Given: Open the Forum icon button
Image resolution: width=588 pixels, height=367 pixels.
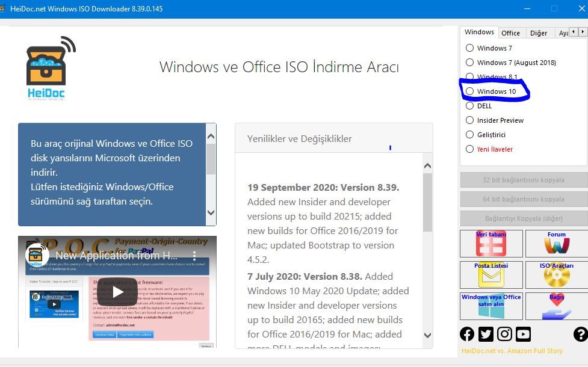Looking at the screenshot, I should tap(557, 244).
